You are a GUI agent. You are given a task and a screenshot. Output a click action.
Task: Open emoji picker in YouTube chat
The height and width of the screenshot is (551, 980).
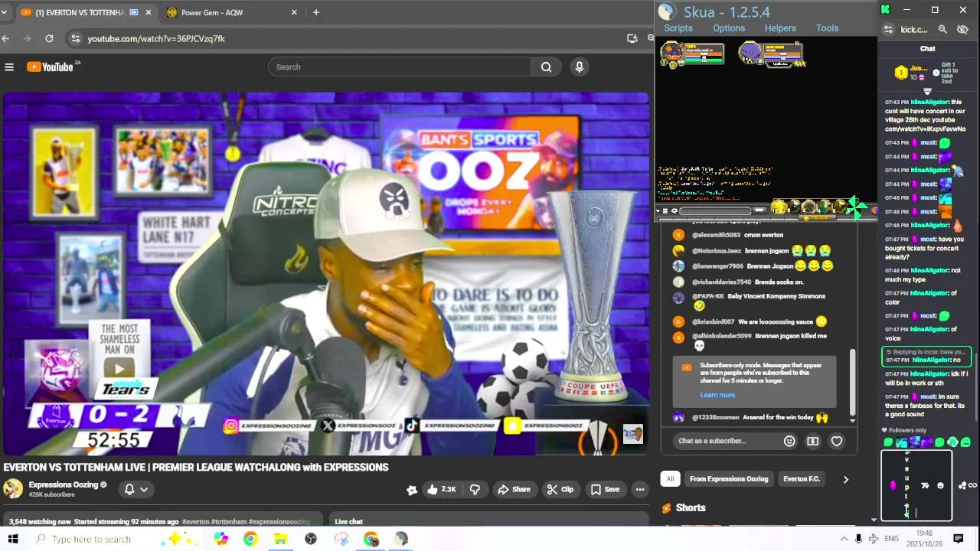point(789,441)
